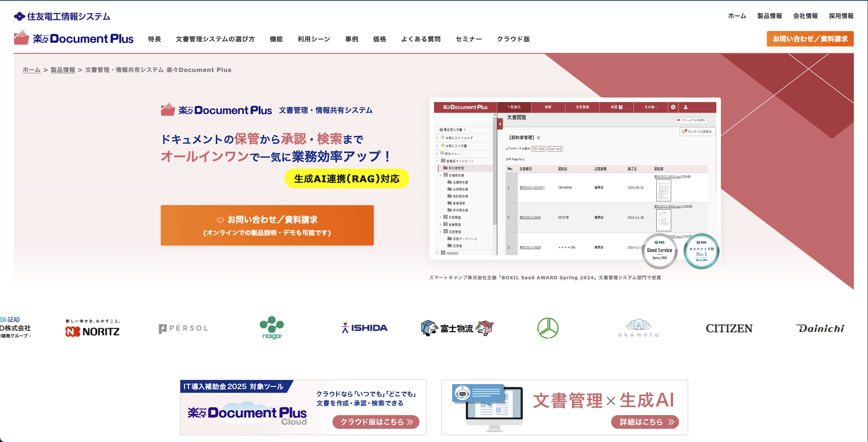Open the 機能 navigation menu
The height and width of the screenshot is (442, 868).
[276, 39]
